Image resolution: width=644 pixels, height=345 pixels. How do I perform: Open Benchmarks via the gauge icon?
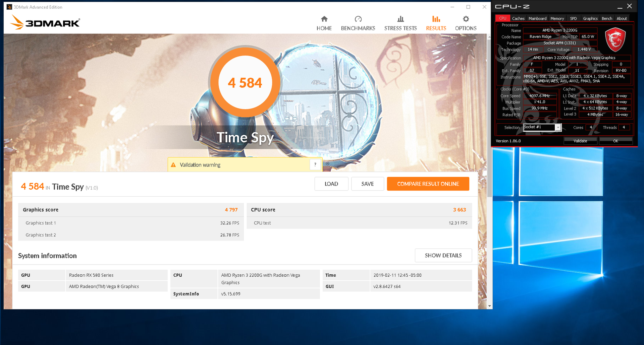point(358,19)
